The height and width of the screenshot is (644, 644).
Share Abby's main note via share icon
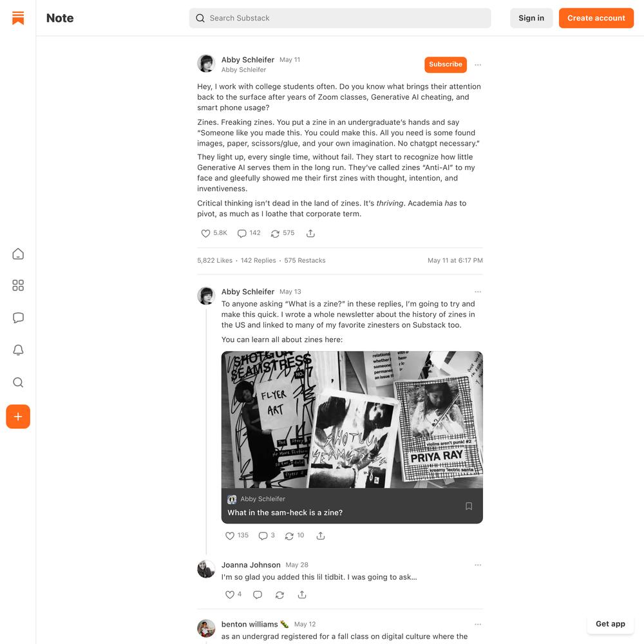pos(310,233)
